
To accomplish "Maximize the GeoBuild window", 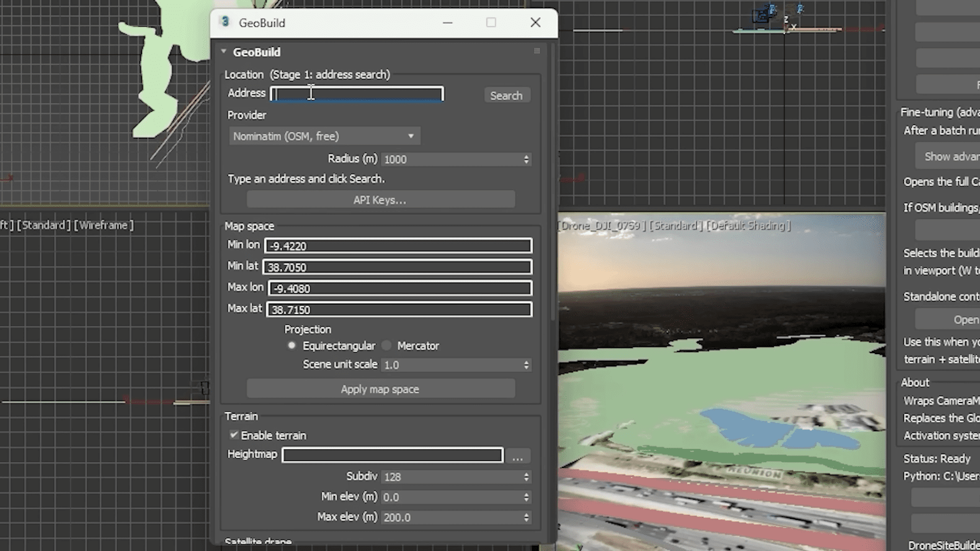I will (491, 22).
